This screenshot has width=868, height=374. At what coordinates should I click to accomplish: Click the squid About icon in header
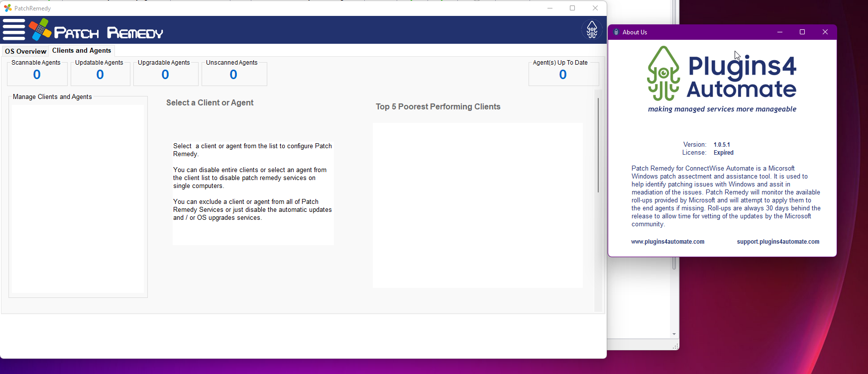pos(592,30)
